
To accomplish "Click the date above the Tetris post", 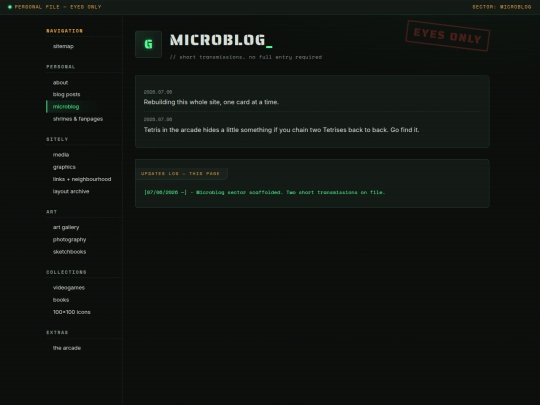I will click(158, 119).
